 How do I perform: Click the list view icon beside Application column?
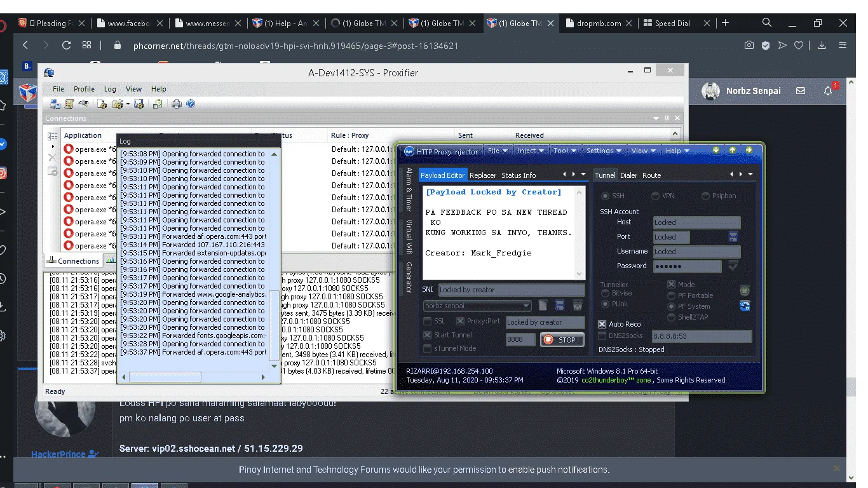point(53,136)
